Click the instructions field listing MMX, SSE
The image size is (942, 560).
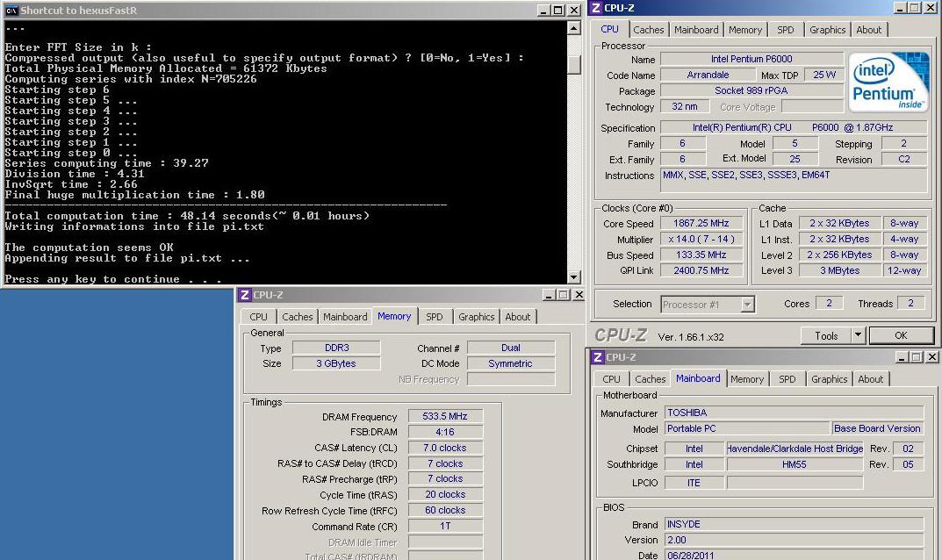tap(794, 180)
